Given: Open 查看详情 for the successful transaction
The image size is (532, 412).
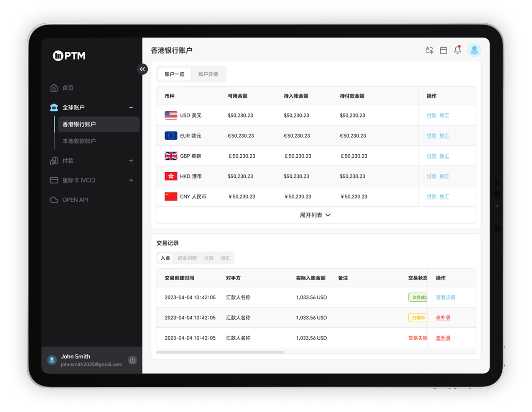Looking at the screenshot, I should tap(445, 297).
